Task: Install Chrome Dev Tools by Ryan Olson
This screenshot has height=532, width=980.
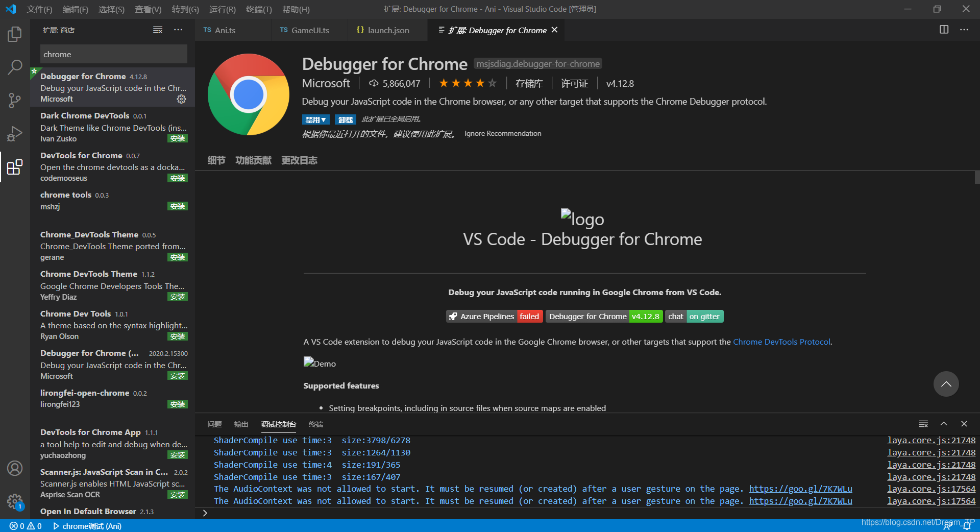Action: [178, 336]
